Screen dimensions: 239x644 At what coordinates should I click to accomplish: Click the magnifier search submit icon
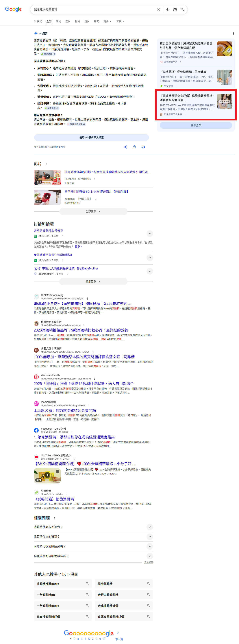coord(182,10)
